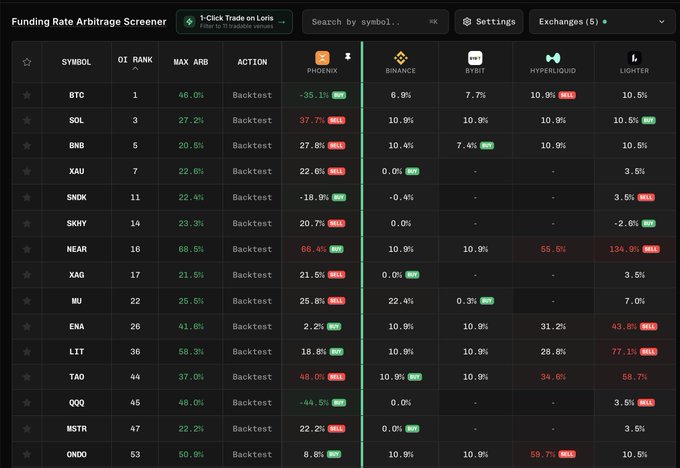The width and height of the screenshot is (680, 468).
Task: Click the 68.5% max arb value
Action: pos(191,249)
